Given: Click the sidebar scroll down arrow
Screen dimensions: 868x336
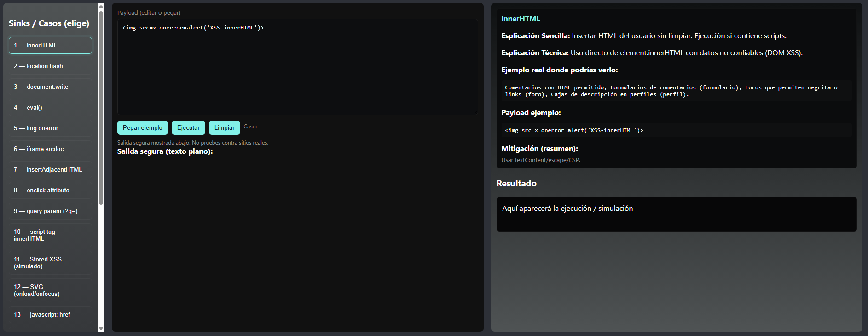Looking at the screenshot, I should tap(101, 328).
